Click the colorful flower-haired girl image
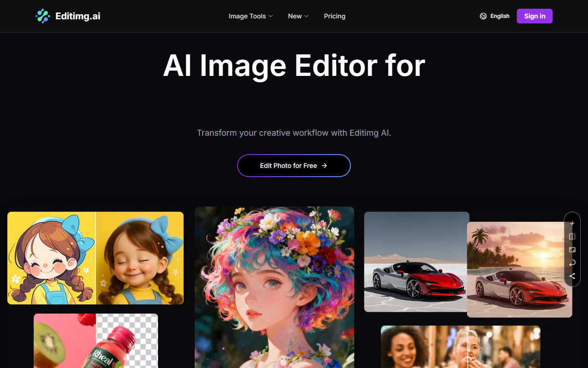Viewport: 588px width, 368px height. (x=274, y=287)
